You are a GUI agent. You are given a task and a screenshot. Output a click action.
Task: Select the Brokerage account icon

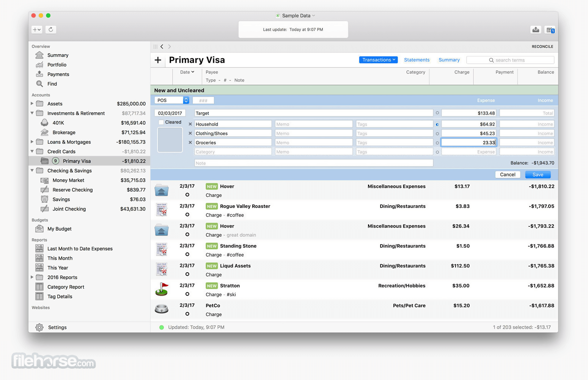click(44, 132)
